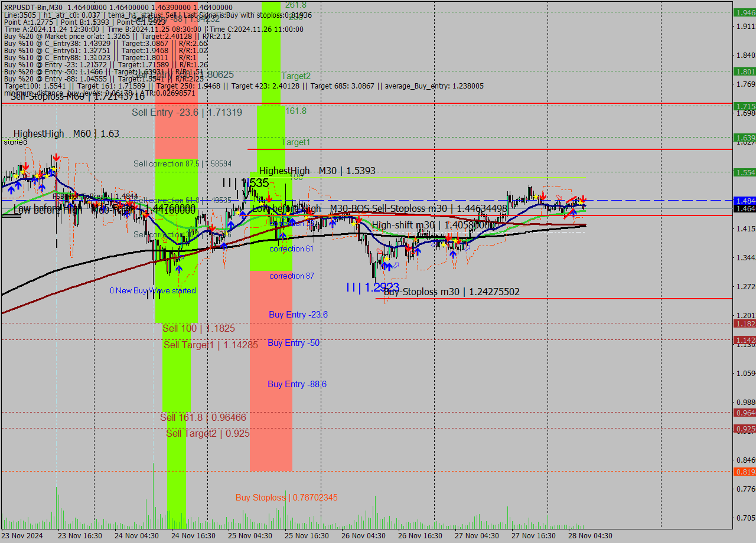Select the '24 Nov 16:30' time label
The image size is (756, 543).
click(193, 536)
